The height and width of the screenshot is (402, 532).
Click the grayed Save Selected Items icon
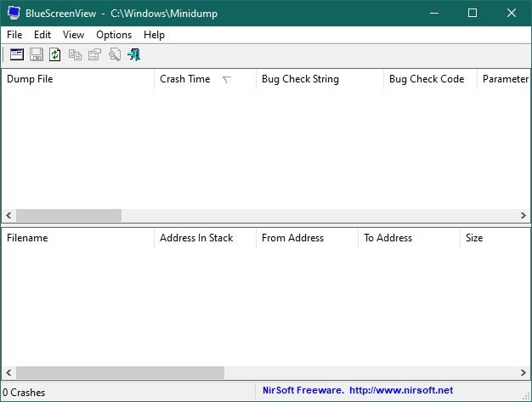tap(37, 55)
